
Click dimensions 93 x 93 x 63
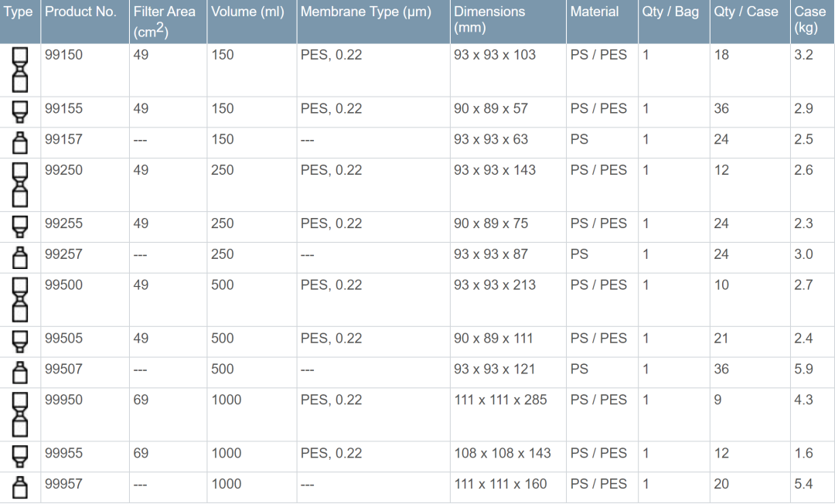tap(491, 139)
